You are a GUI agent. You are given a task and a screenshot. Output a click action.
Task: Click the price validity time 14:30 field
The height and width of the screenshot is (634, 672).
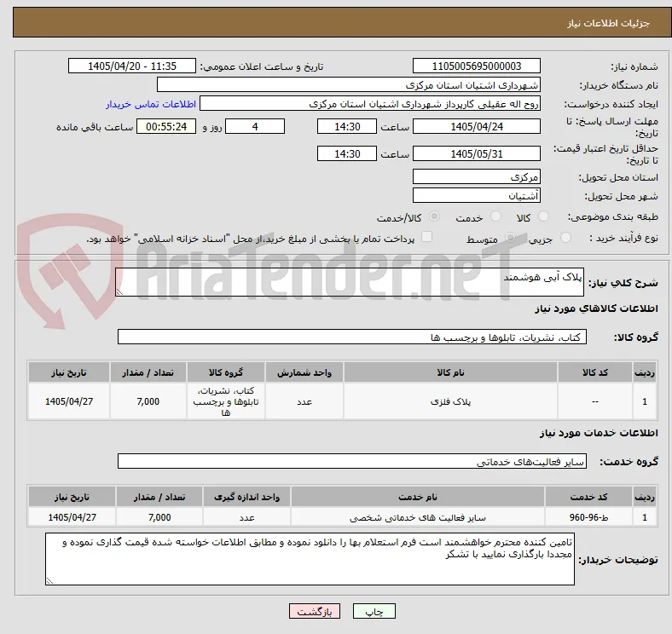tap(347, 153)
